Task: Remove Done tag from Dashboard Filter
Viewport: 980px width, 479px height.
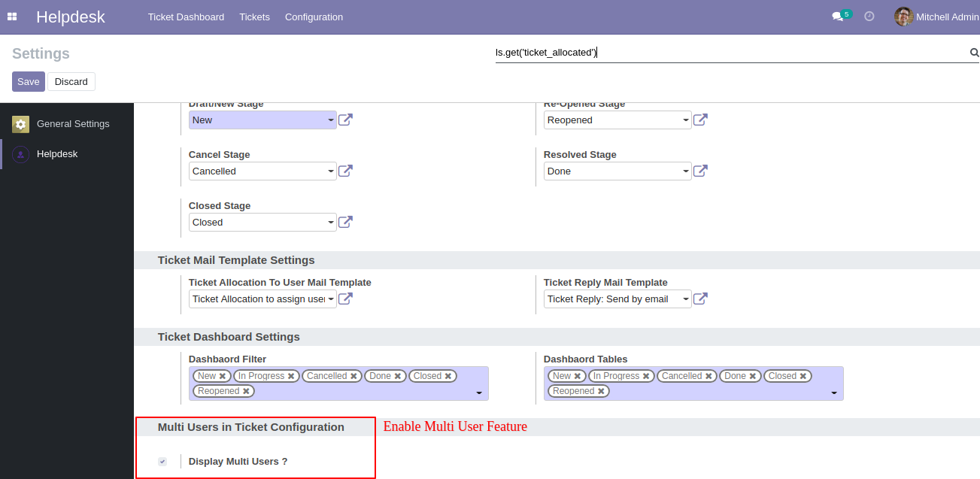Action: (x=398, y=376)
